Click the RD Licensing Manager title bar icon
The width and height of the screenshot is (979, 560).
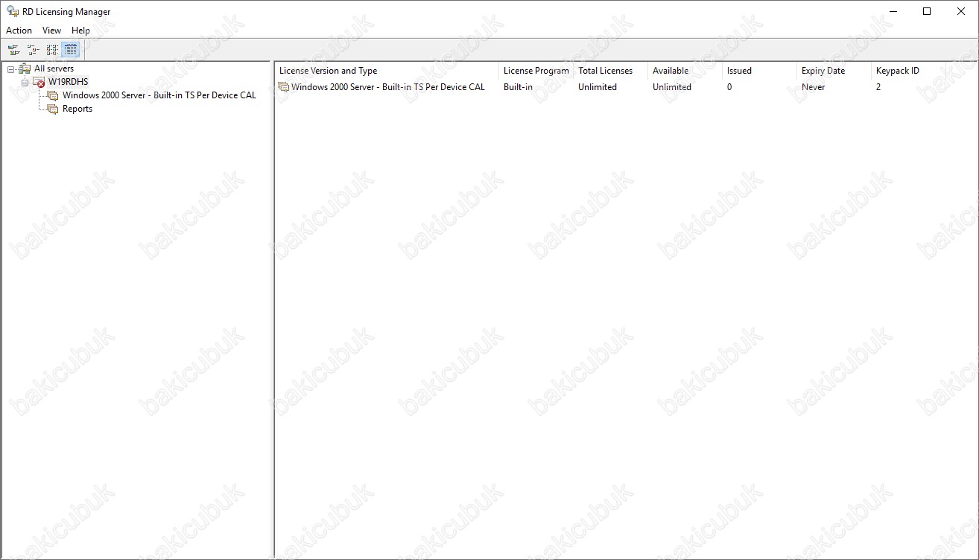(13, 11)
